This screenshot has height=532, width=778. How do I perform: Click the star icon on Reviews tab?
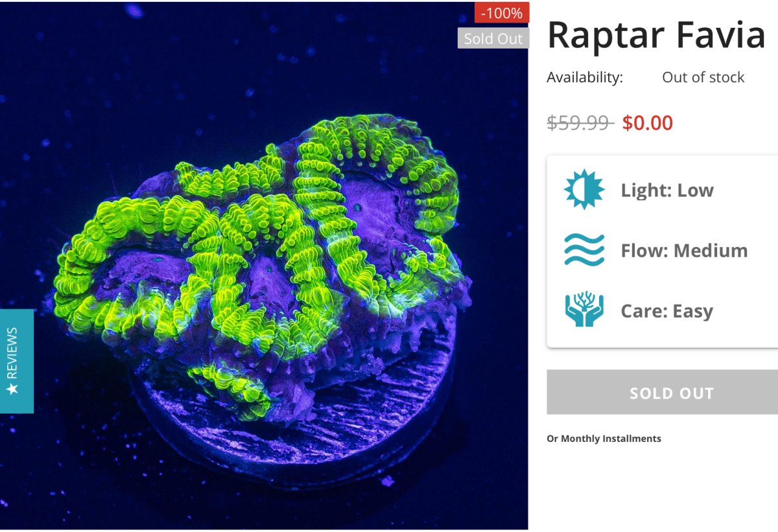coord(12,389)
